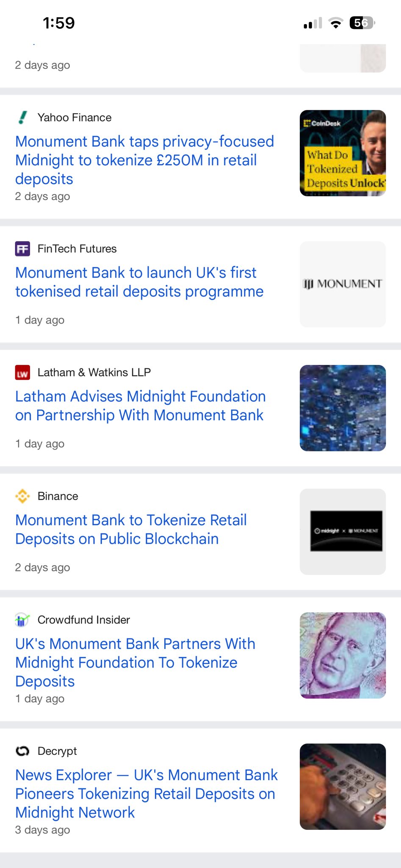Tap the Monument logo thumbnail
This screenshot has width=401, height=868.
[x=343, y=284]
